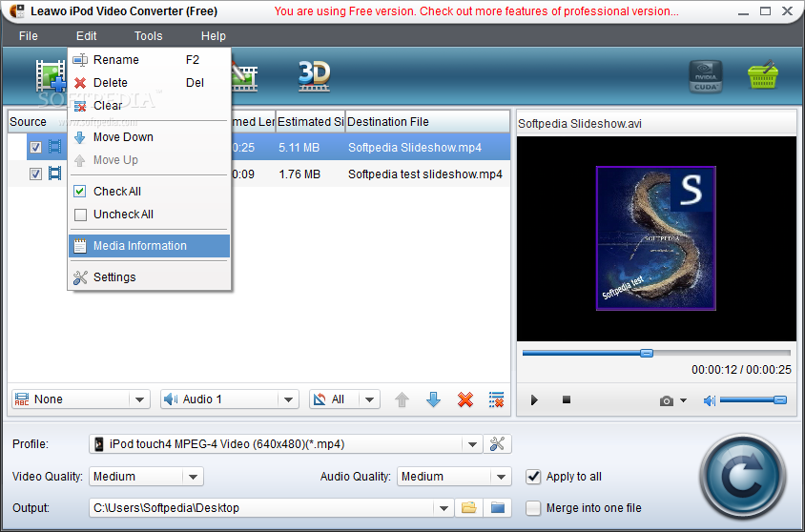Mute audio with the speaker icon
Screen dimensions: 805x532
710,400
